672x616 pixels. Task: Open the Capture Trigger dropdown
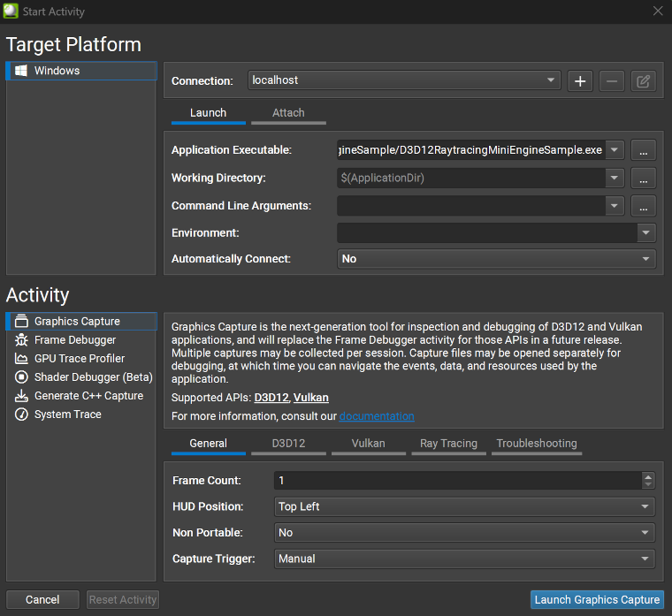pyautogui.click(x=464, y=559)
